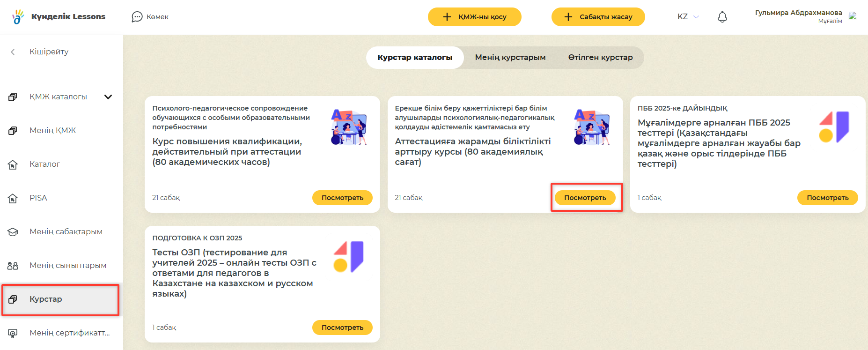Click the Күнделік Lessons logo icon
The width and height of the screenshot is (868, 350).
18,17
